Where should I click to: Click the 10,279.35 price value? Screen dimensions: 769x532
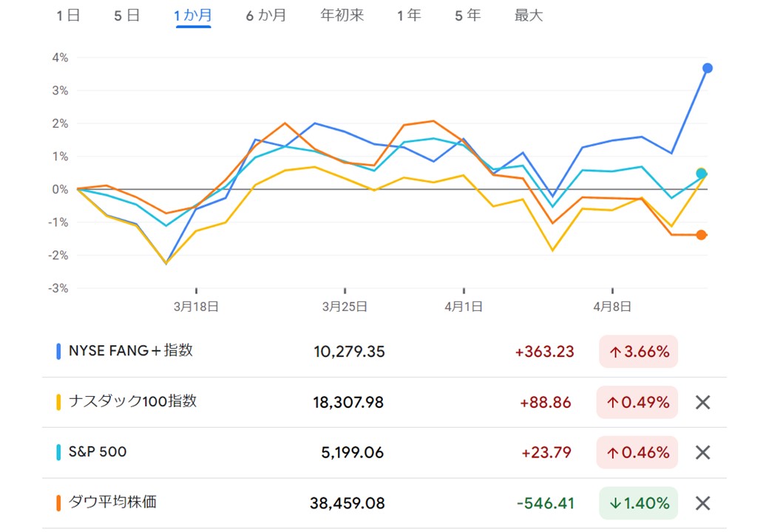(349, 352)
